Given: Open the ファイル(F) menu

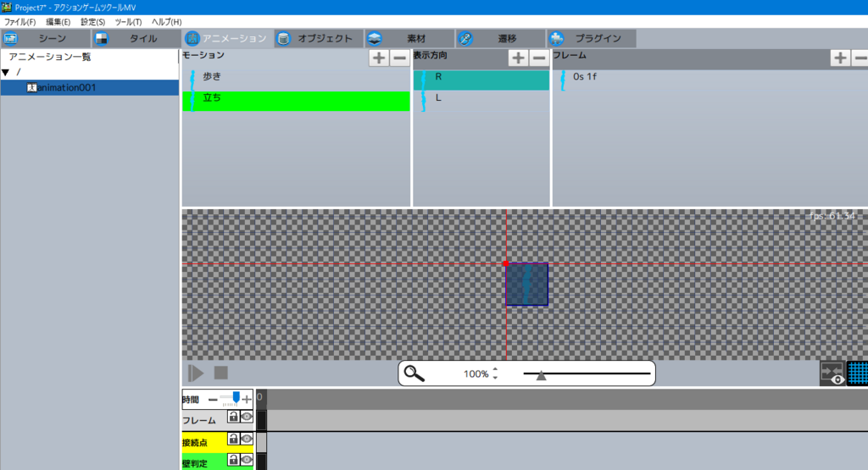Looking at the screenshot, I should pyautogui.click(x=20, y=22).
